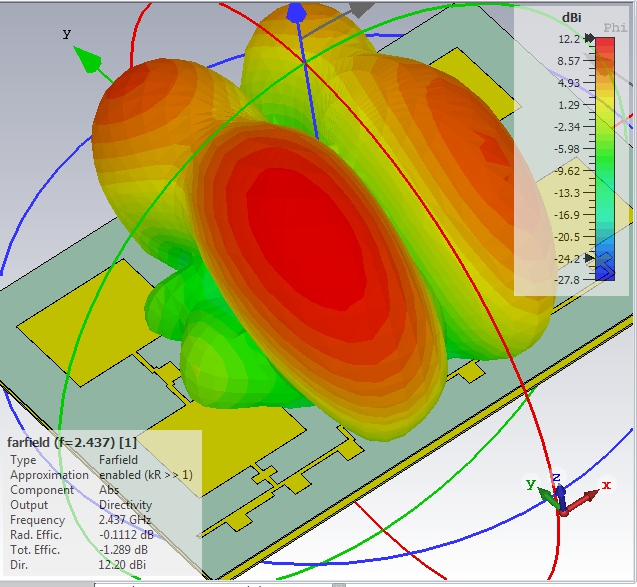Click the Abs component value
Viewport: 637px width, 587px height.
109,490
